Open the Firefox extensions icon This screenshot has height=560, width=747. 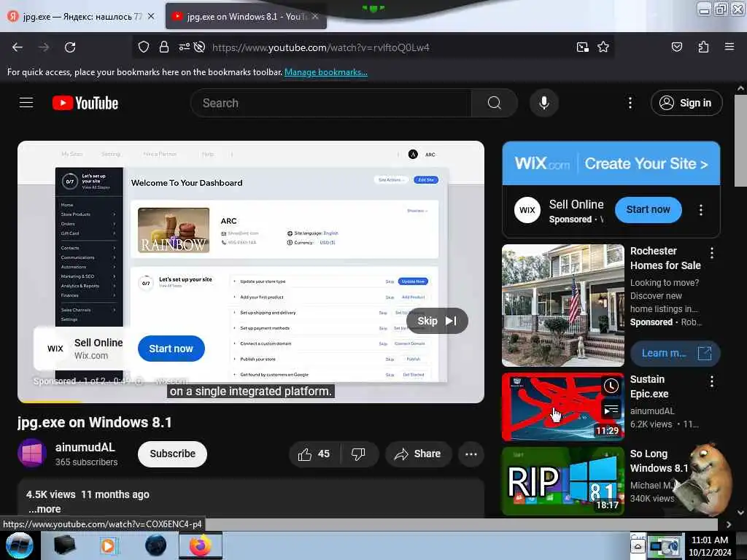(x=703, y=47)
